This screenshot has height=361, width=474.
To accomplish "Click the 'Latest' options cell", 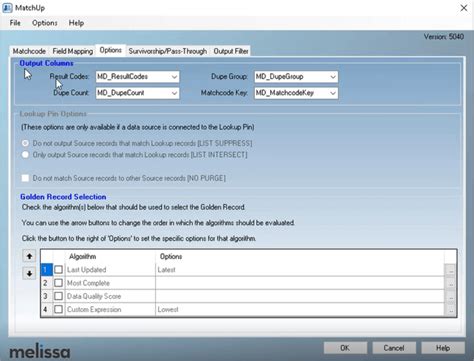I will (x=300, y=270).
